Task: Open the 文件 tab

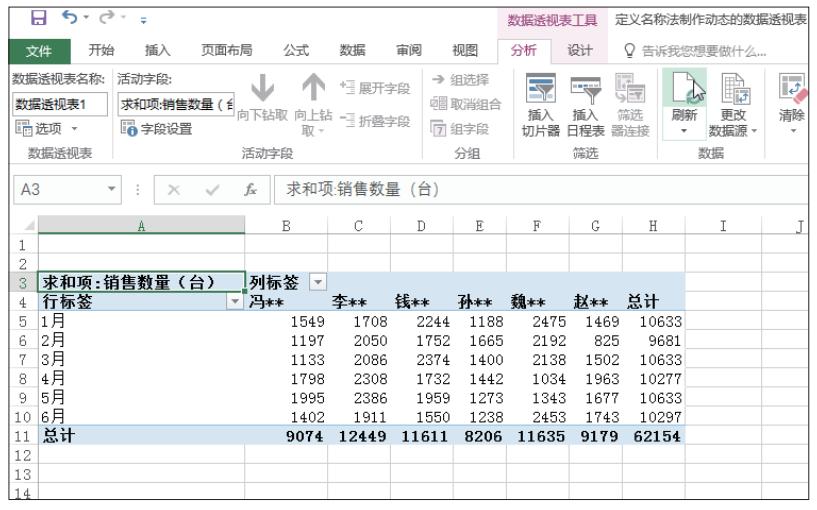Action: [39, 51]
